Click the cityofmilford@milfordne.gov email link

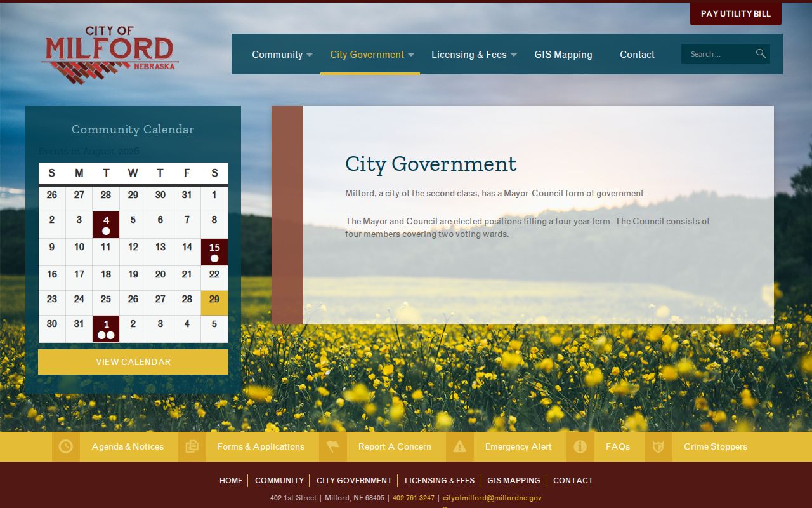pyautogui.click(x=492, y=498)
